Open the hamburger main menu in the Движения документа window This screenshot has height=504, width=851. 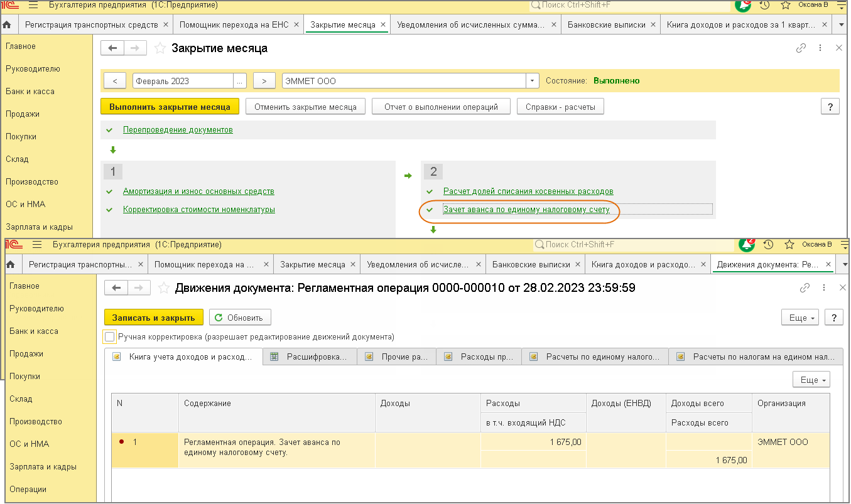point(37,244)
